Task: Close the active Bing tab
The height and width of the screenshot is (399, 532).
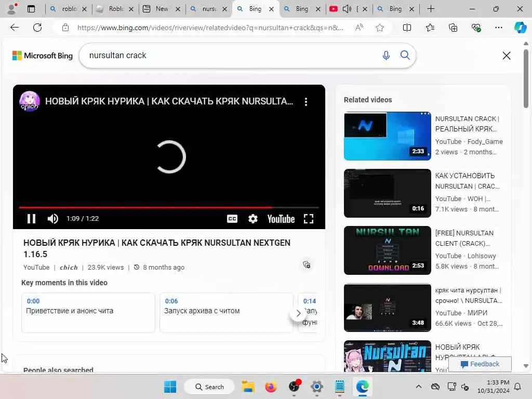Action: 271,9
